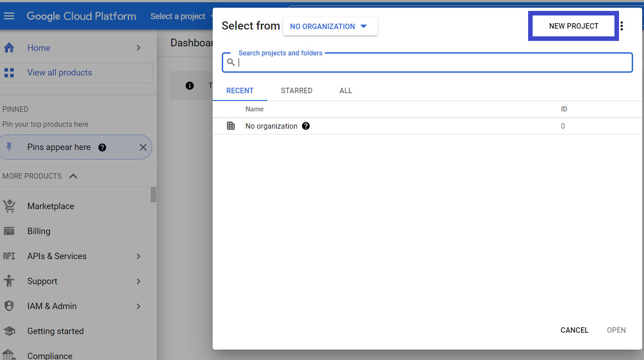Viewport: 644px width, 360px height.
Task: Click the API icon for APIs & Services
Action: [x=9, y=256]
